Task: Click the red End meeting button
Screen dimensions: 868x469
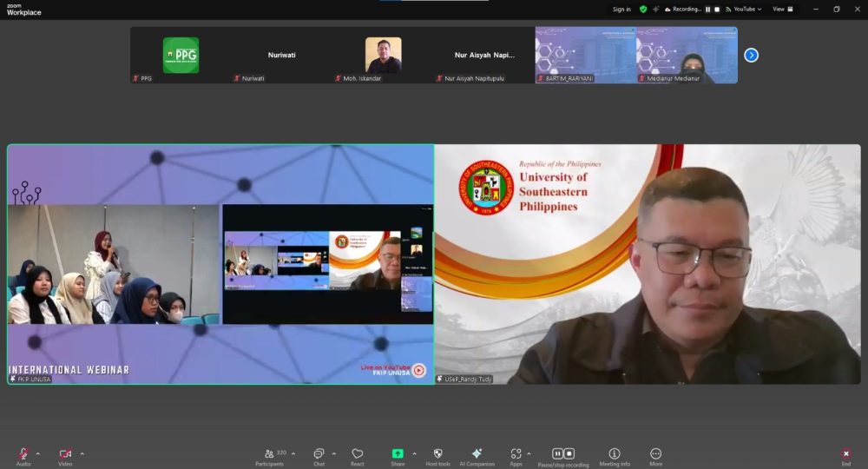Action: click(845, 454)
